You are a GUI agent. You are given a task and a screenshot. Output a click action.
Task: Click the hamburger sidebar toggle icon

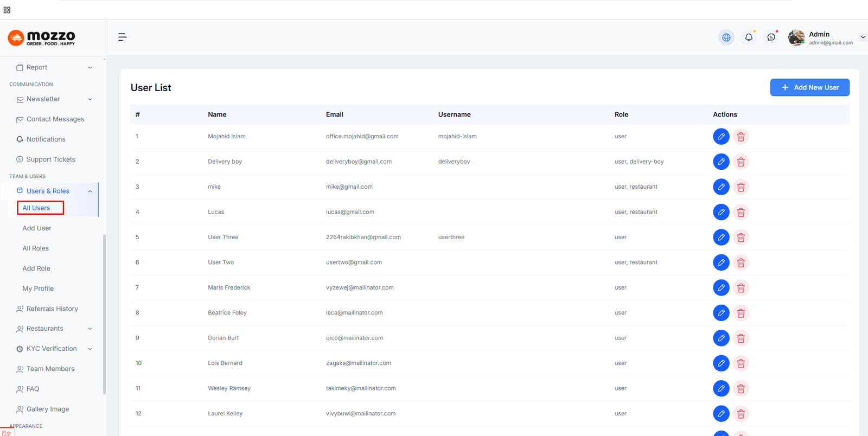coord(123,37)
